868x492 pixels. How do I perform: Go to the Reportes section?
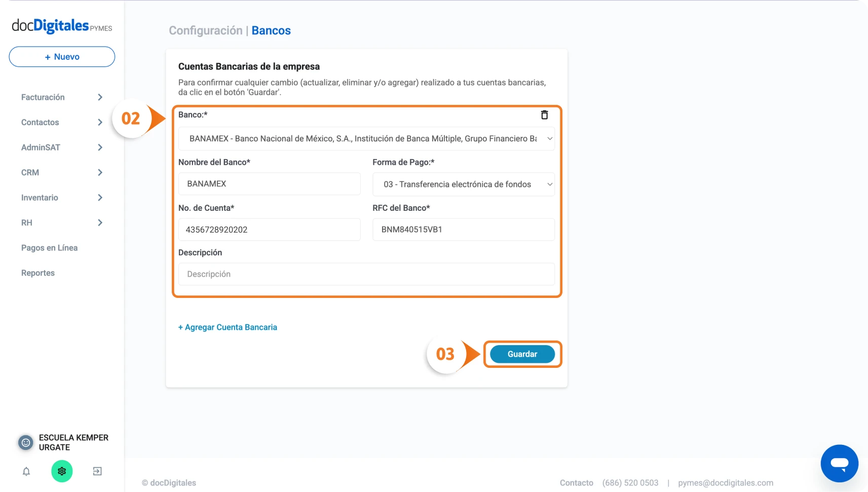click(x=38, y=273)
